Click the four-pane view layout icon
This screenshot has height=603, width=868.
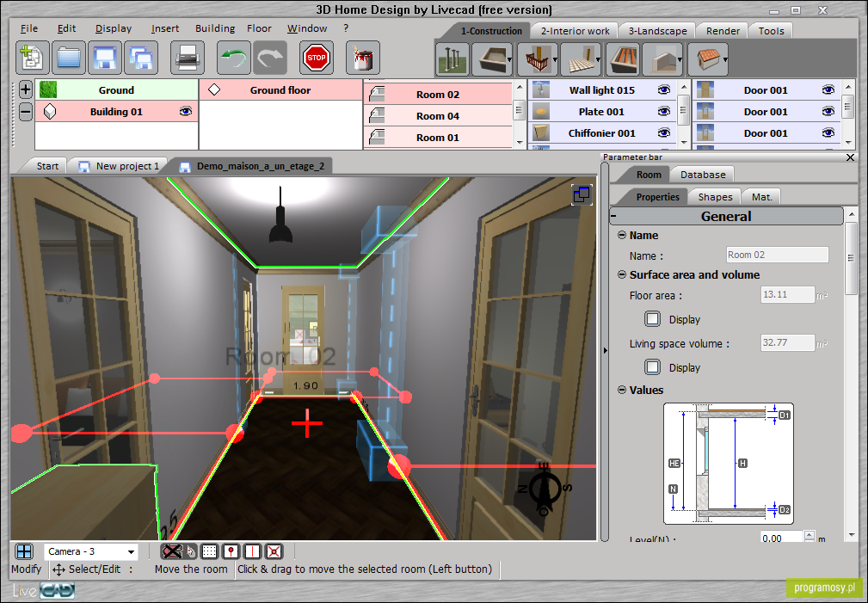point(24,551)
